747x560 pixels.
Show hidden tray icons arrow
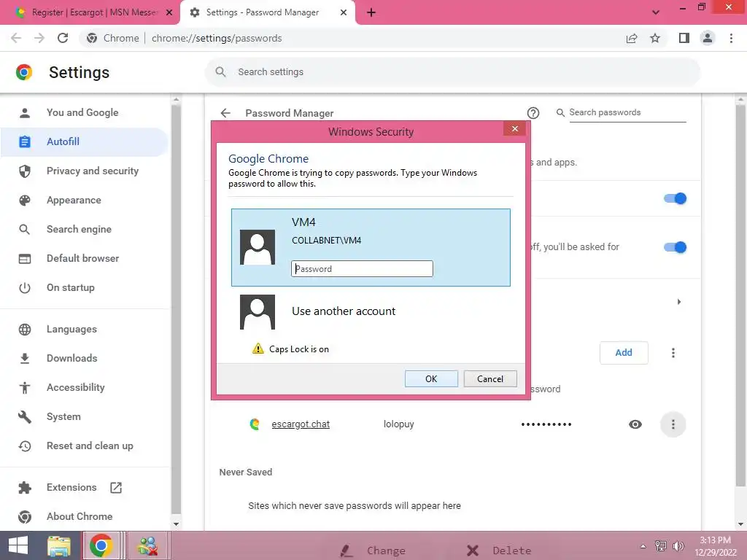click(x=643, y=545)
